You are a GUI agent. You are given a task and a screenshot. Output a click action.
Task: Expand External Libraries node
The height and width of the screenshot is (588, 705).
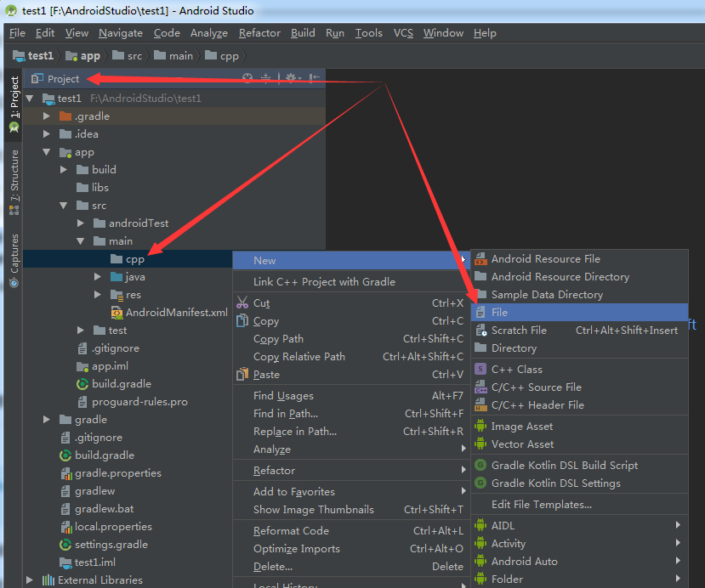point(30,580)
